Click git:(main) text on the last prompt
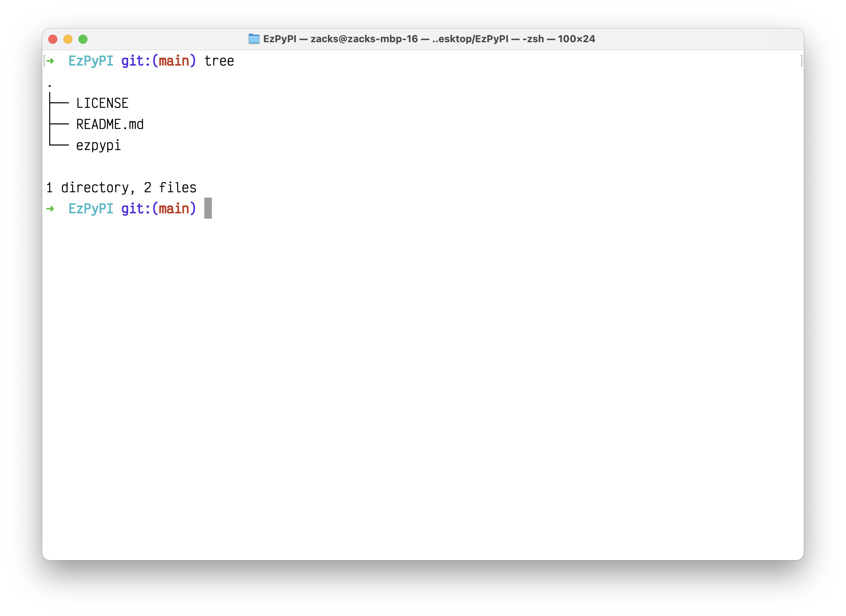This screenshot has width=846, height=616. click(x=159, y=208)
